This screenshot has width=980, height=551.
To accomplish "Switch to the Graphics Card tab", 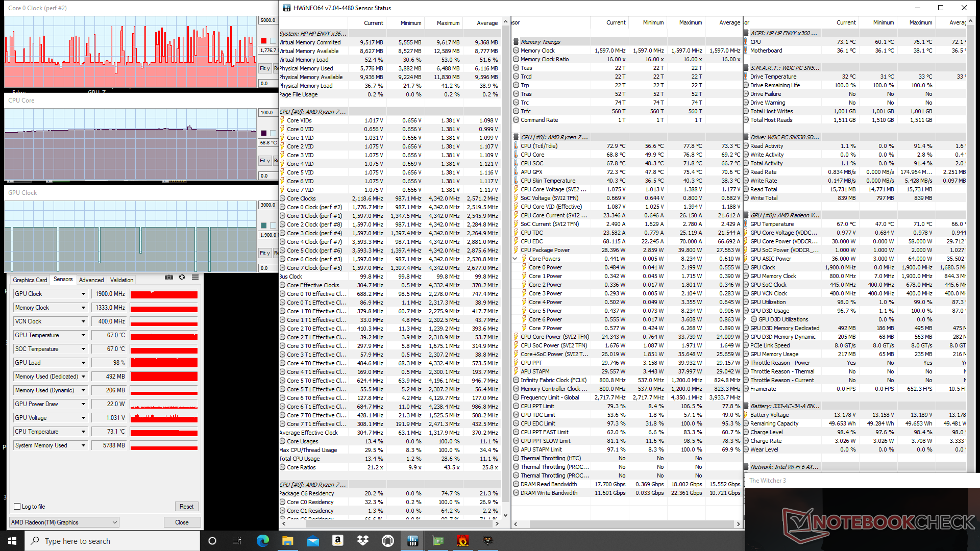I will [30, 280].
